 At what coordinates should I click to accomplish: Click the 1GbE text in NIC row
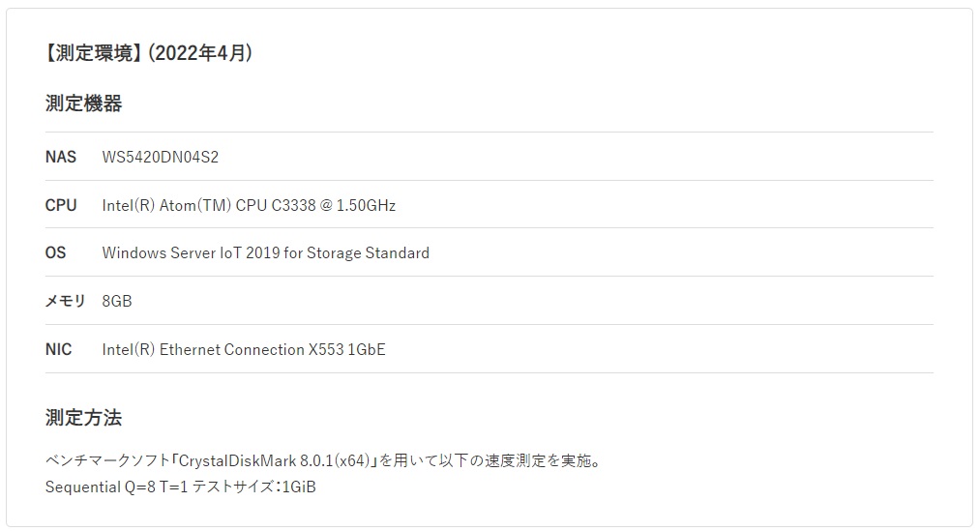367,349
